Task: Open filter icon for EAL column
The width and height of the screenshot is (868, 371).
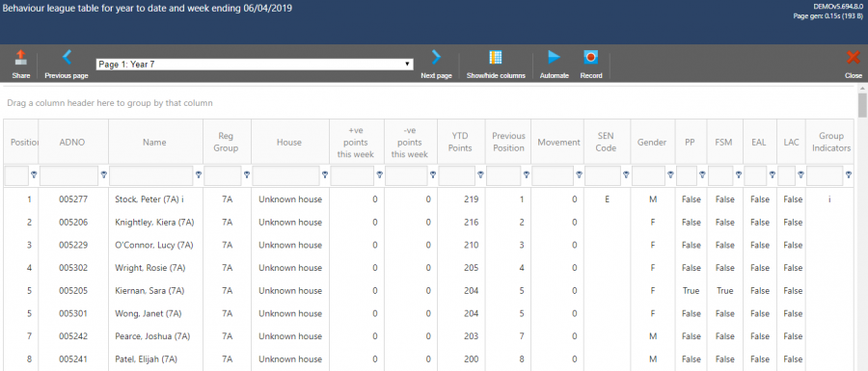Action: 772,174
